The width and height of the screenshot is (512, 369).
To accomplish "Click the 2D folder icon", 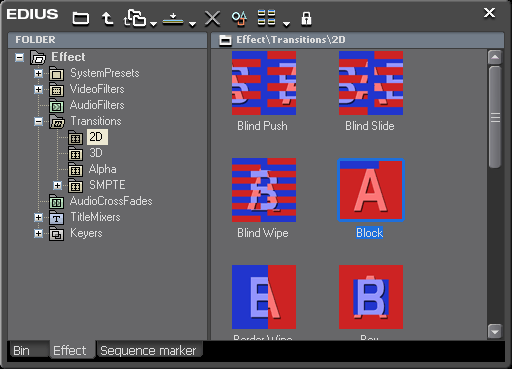I will click(x=75, y=138).
